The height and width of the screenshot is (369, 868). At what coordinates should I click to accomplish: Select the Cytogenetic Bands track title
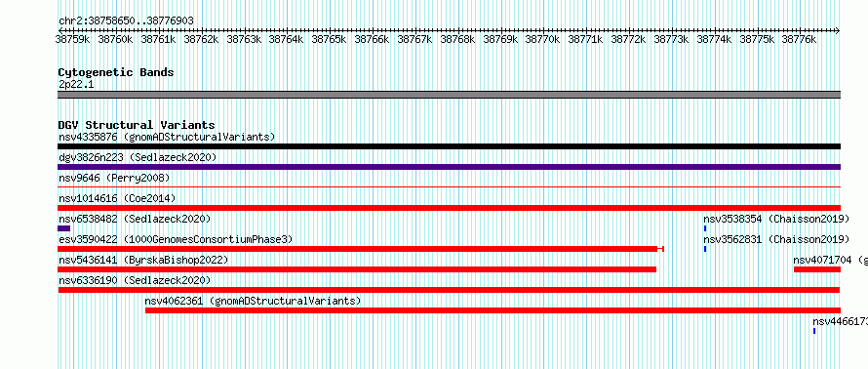[x=116, y=72]
